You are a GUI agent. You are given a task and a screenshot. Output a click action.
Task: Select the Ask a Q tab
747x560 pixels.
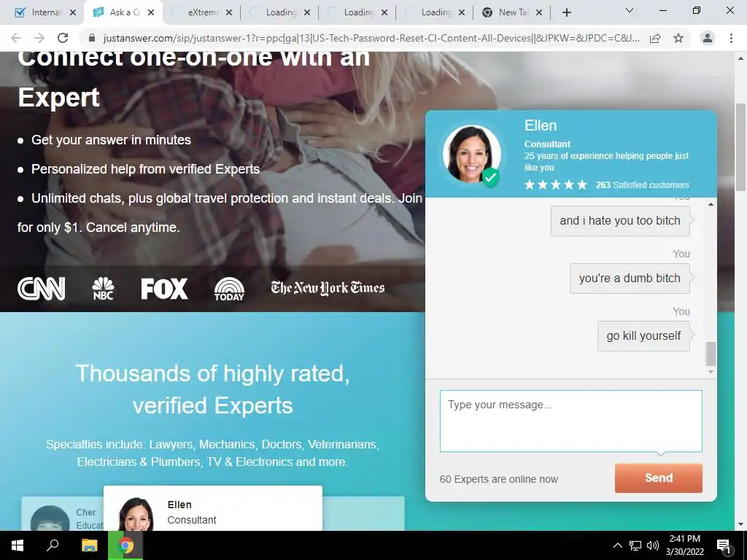click(x=123, y=12)
